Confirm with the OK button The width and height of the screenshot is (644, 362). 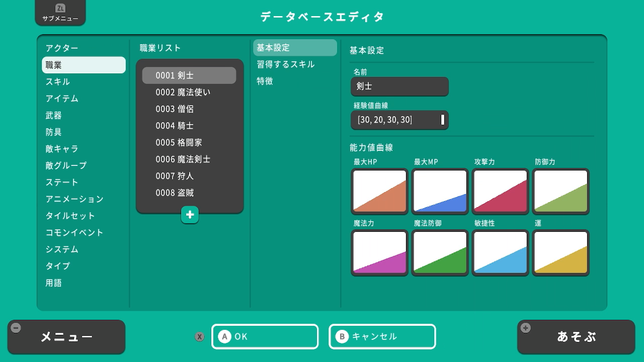coord(265,337)
